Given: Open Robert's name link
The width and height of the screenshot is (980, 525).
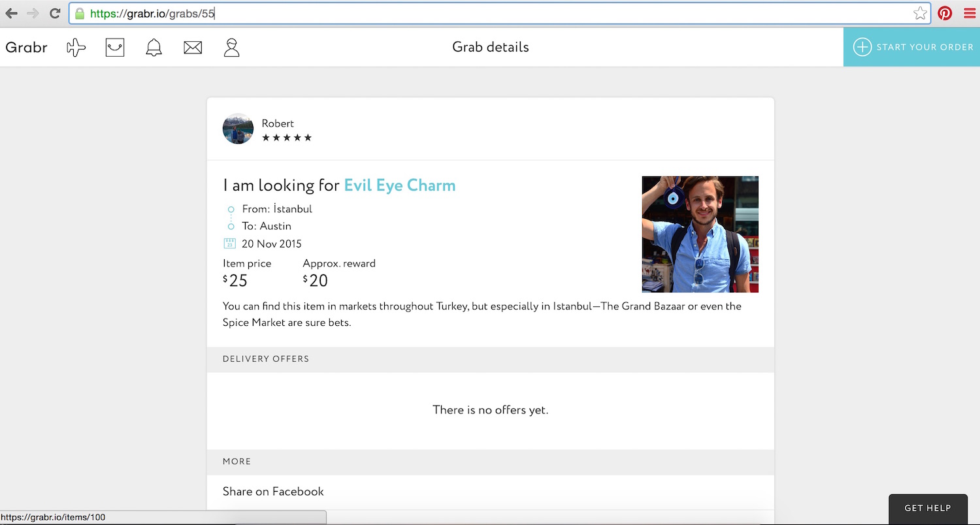Looking at the screenshot, I should point(278,123).
